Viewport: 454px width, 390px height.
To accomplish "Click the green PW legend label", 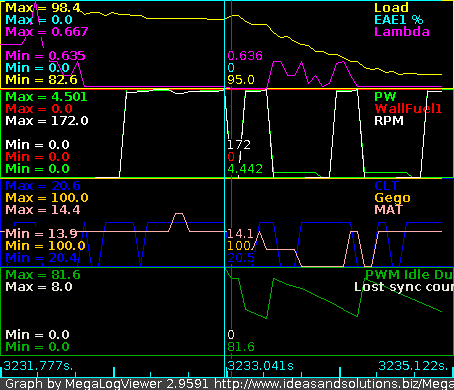I will pos(385,97).
